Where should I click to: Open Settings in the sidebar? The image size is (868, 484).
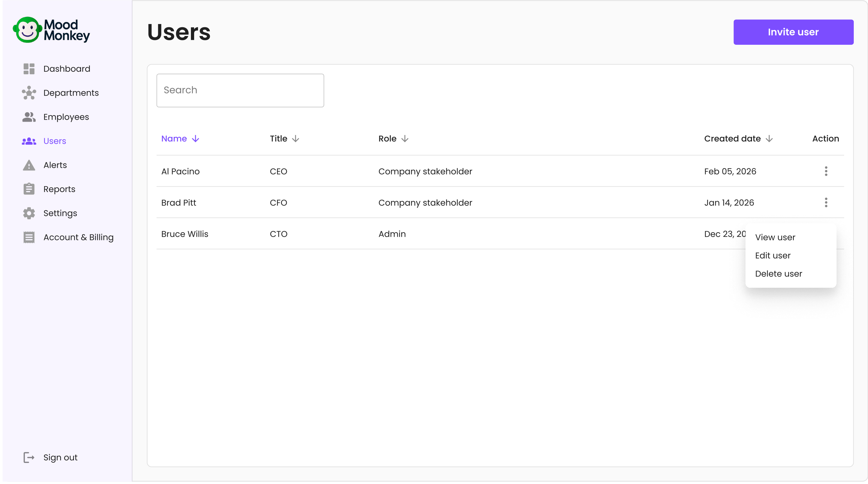60,213
